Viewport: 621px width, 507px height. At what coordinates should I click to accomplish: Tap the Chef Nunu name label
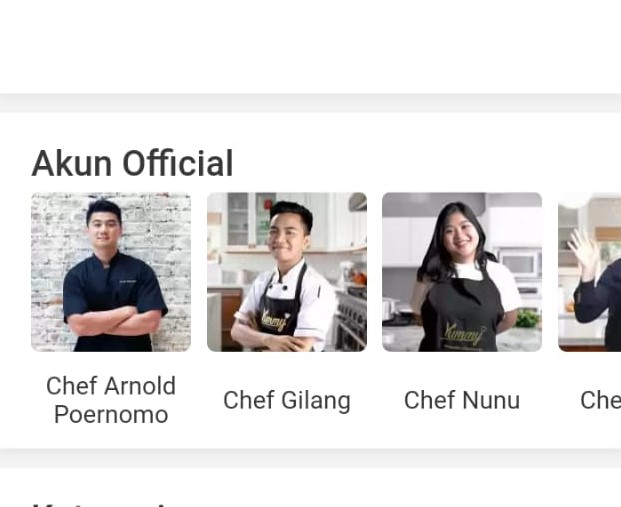click(x=462, y=400)
